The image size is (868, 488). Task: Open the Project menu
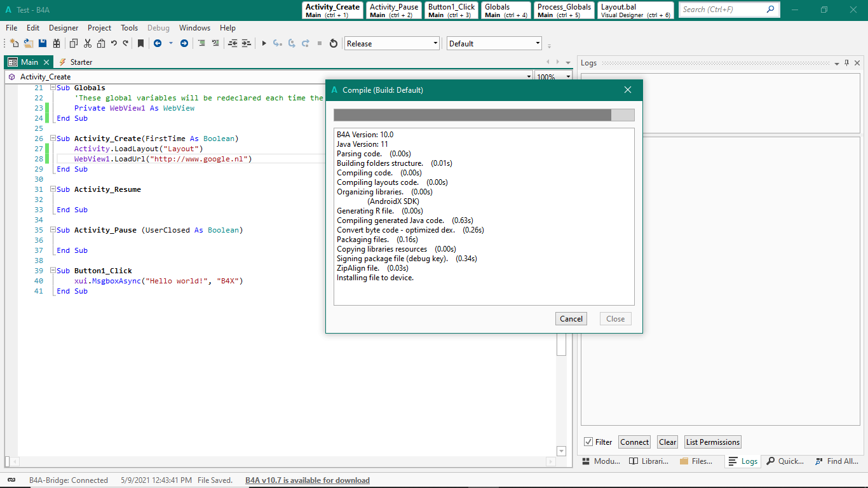pos(99,28)
